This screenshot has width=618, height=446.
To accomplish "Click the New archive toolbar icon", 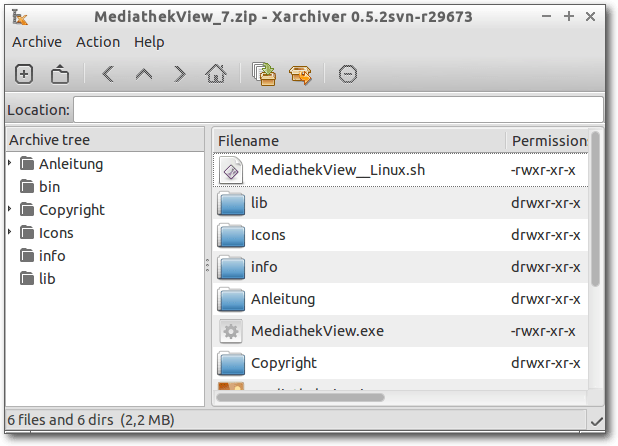I will click(x=24, y=74).
